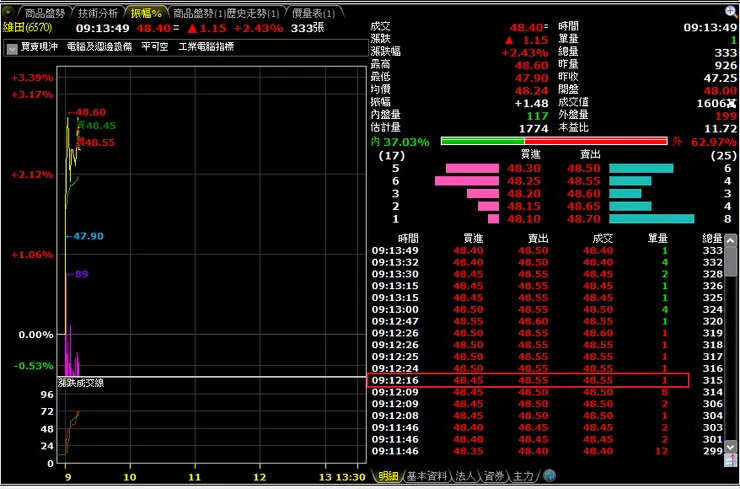Viewport: 740px width, 489px height.
Task: Click bid price 48.30 in order book
Action: tap(524, 169)
